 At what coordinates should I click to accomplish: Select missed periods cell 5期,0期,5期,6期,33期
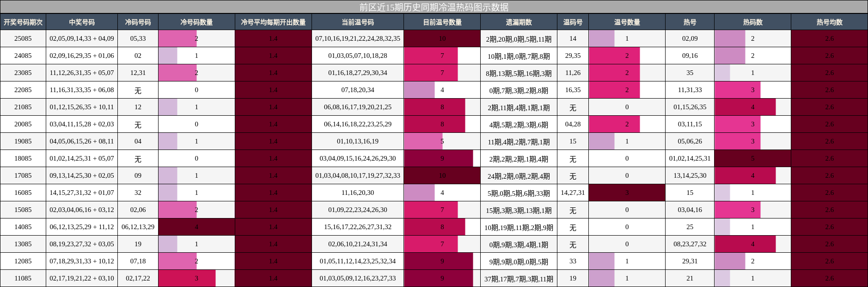pyautogui.click(x=519, y=193)
